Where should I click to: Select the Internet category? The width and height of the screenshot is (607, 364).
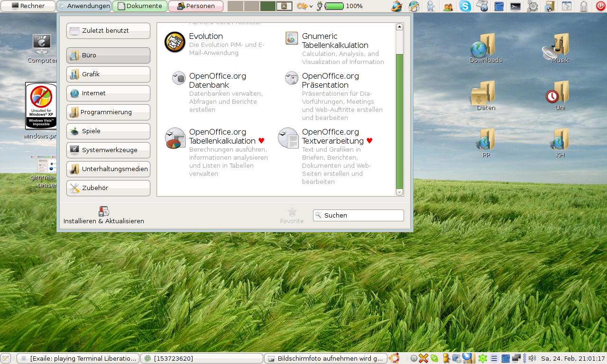click(108, 93)
